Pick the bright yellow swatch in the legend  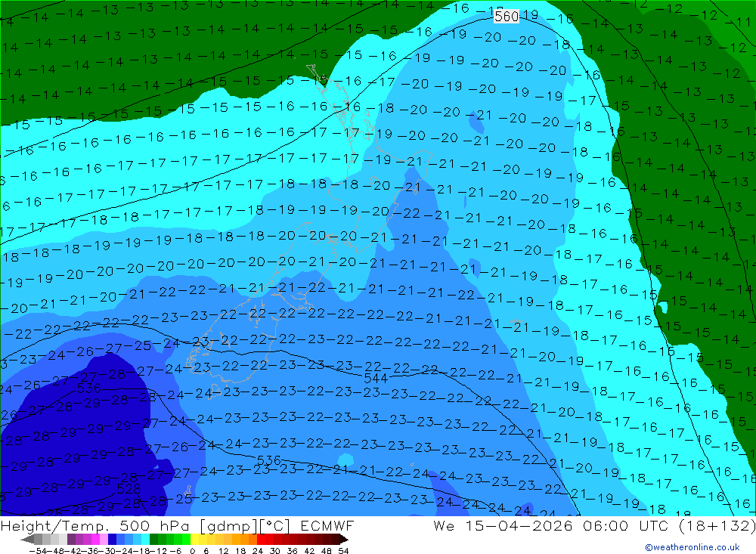pyautogui.click(x=195, y=540)
